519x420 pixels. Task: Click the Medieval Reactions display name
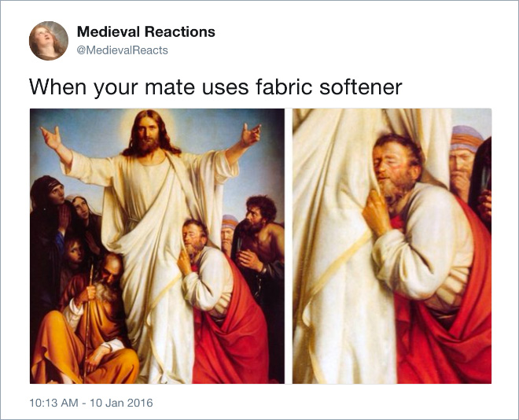[146, 31]
